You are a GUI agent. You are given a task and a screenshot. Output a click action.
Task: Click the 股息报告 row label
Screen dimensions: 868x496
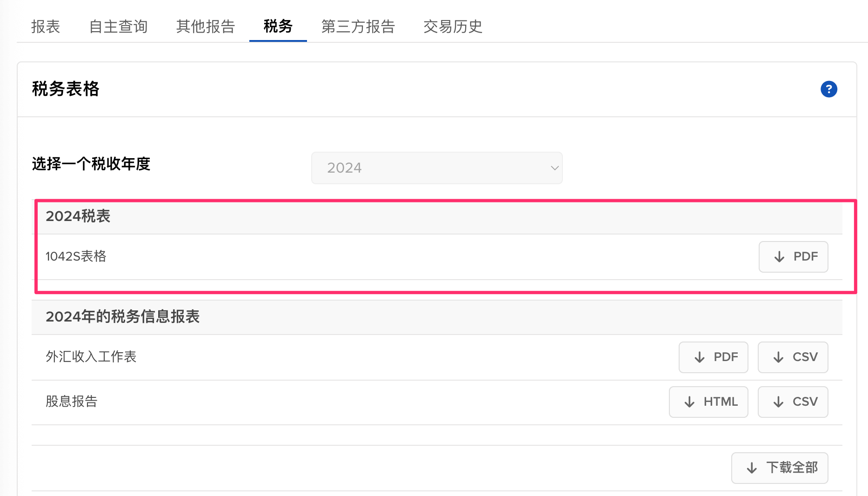tap(72, 402)
